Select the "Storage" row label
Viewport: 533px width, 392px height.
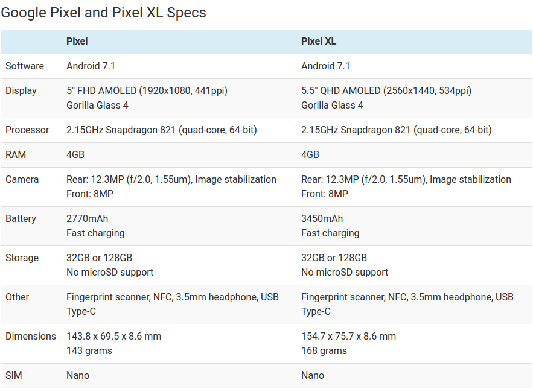pos(22,258)
